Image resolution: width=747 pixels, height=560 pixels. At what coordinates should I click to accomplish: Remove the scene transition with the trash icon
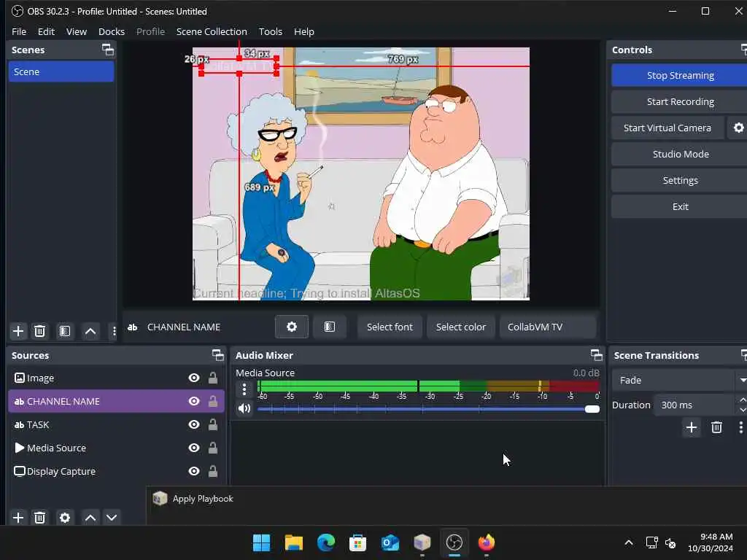pos(716,427)
